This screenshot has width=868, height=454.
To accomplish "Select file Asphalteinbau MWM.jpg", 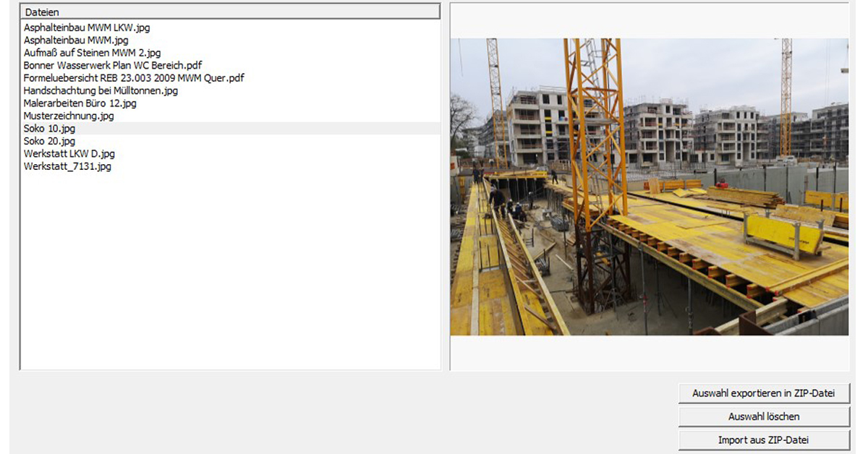I will click(x=76, y=40).
